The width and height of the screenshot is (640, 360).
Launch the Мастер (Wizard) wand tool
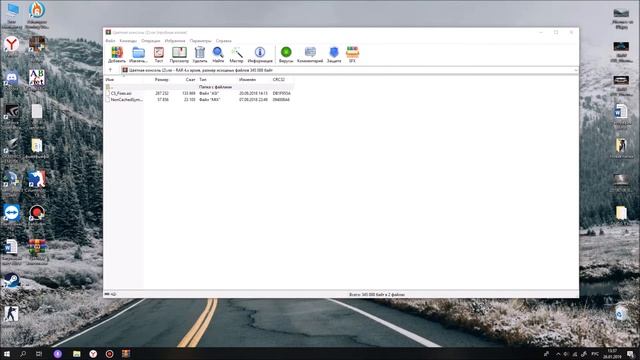pyautogui.click(x=236, y=54)
